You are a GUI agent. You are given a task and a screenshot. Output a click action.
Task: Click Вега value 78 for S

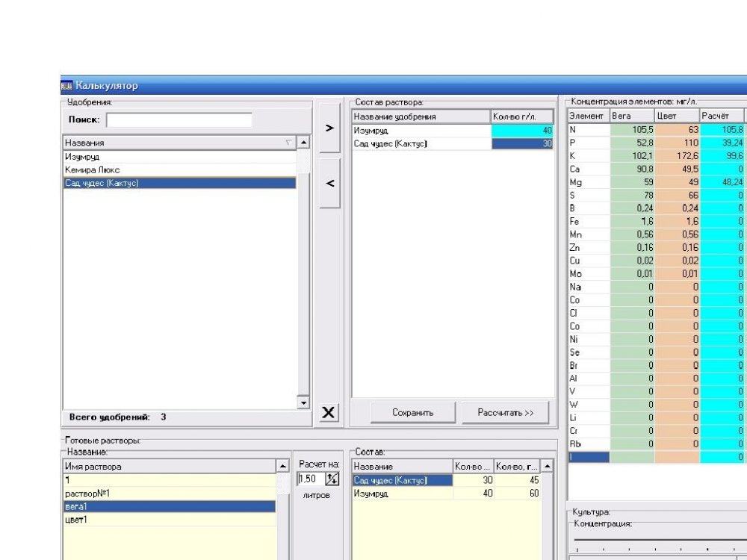tap(632, 195)
